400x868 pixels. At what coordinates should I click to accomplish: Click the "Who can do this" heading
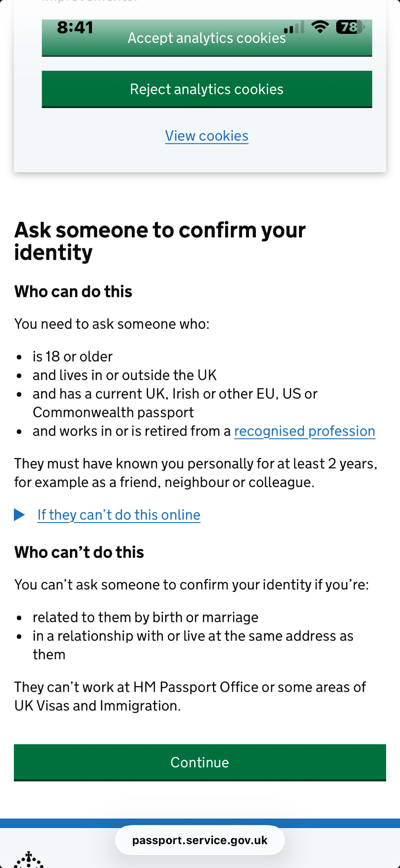73,292
